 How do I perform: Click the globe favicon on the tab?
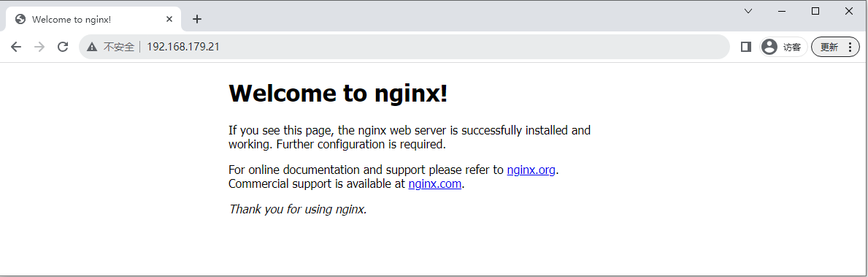[21, 20]
